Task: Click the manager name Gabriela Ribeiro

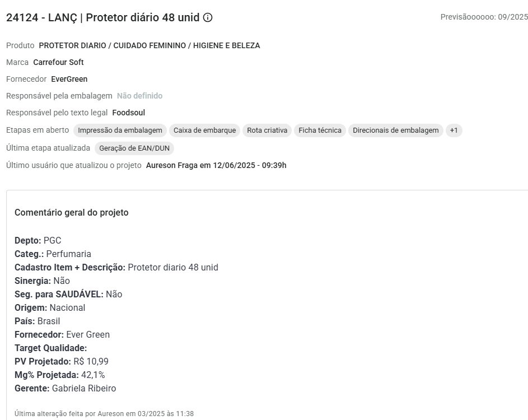Action: coord(84,388)
